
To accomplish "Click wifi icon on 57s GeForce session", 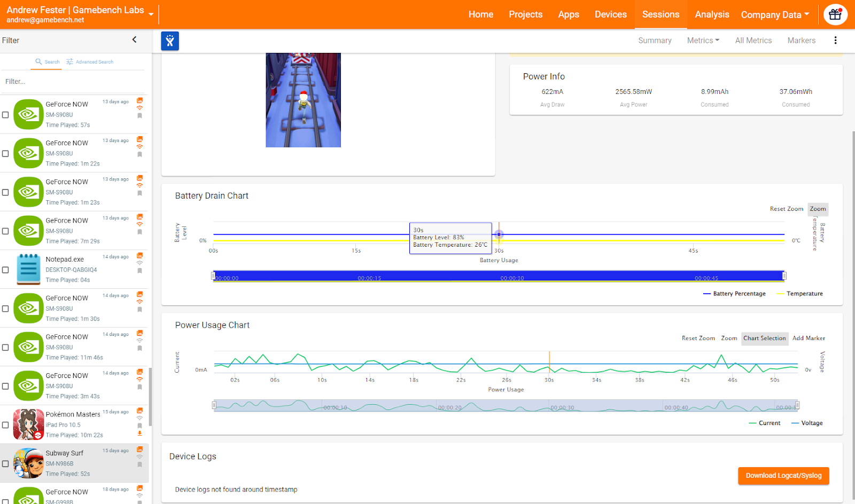I will [x=139, y=108].
